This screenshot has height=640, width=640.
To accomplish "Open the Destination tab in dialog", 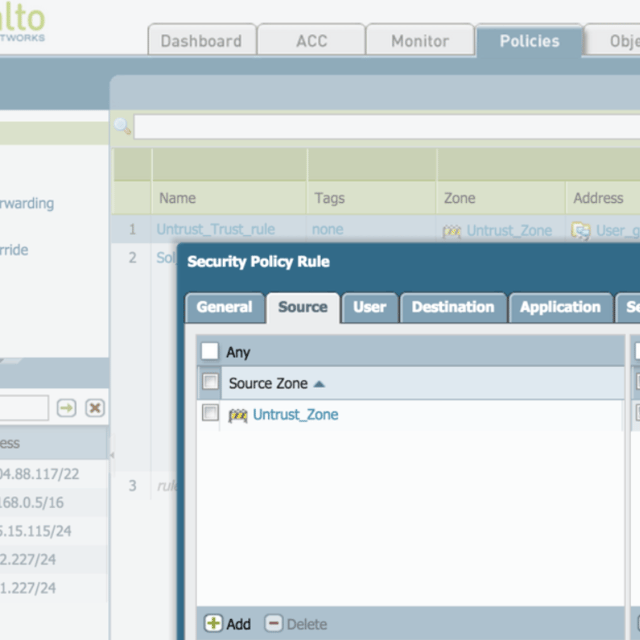I will (453, 307).
